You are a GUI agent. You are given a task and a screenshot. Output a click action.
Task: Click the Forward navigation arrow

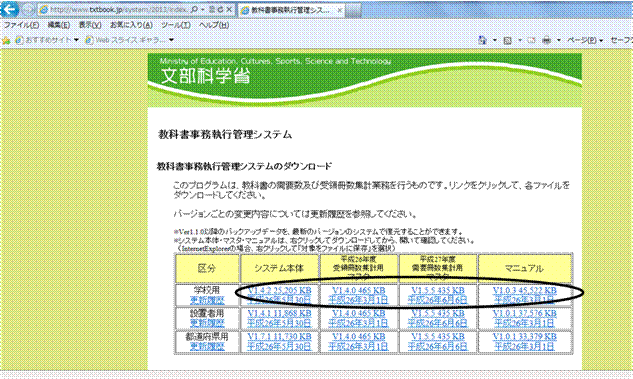pos(27,9)
